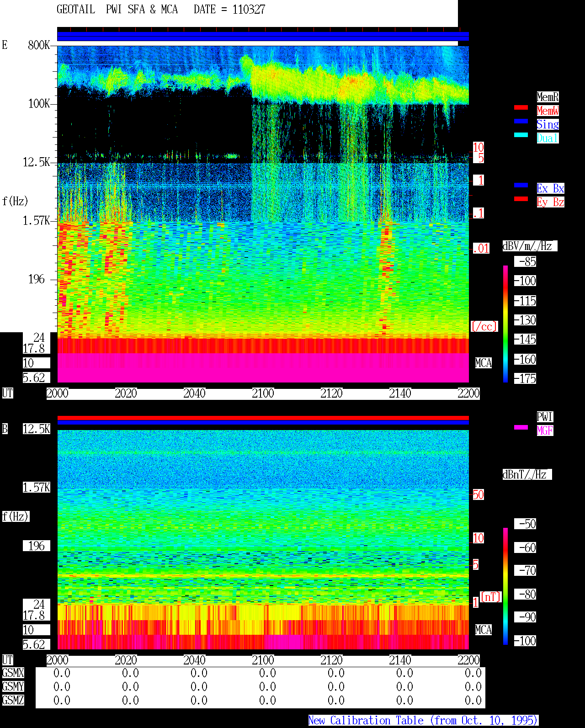
Task: Click the upper MCA label beside electric spectrum
Action: [x=484, y=363]
